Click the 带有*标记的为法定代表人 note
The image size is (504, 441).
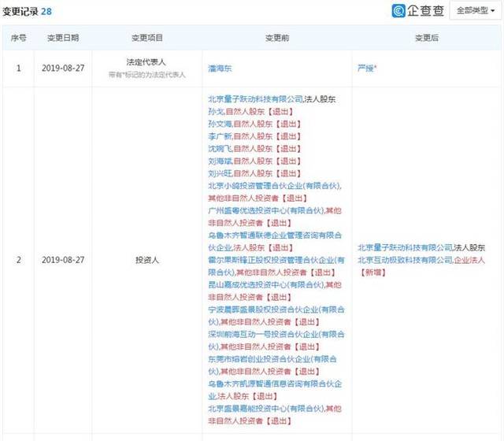point(147,75)
